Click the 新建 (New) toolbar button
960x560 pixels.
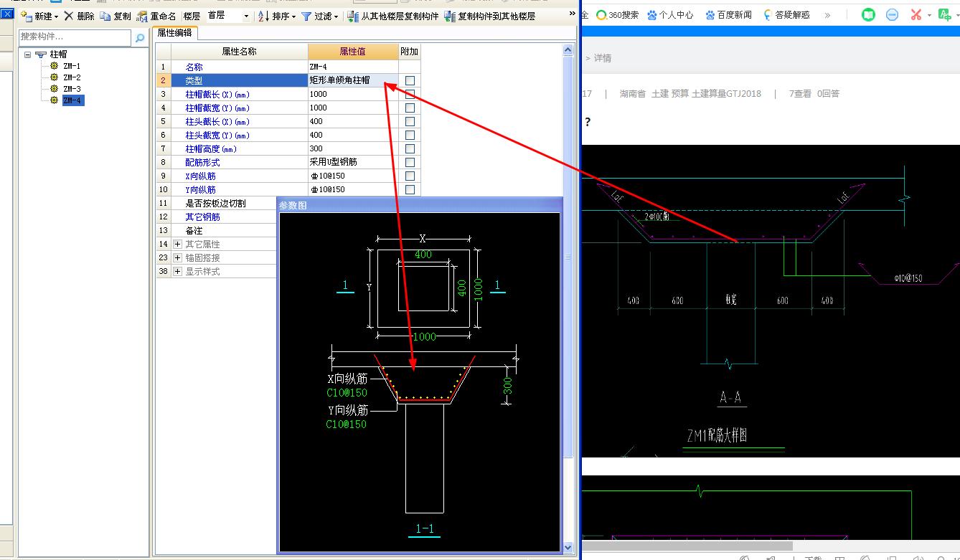(x=39, y=16)
